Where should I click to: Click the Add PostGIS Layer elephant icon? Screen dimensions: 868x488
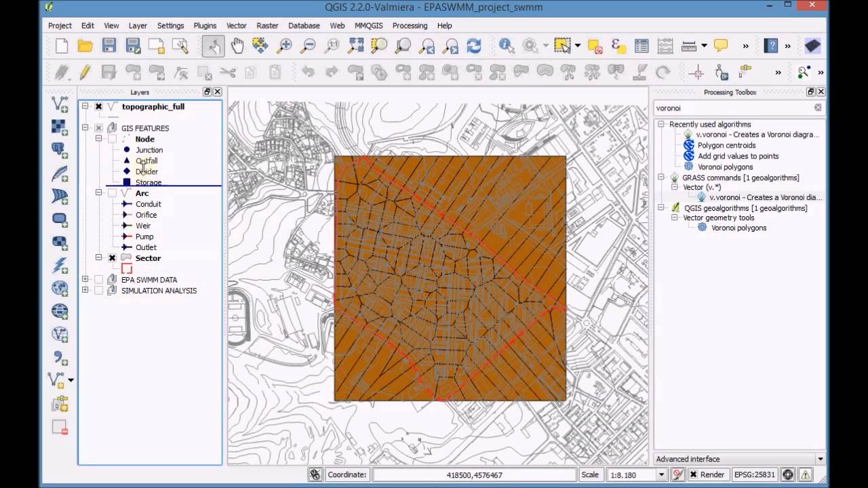[60, 150]
